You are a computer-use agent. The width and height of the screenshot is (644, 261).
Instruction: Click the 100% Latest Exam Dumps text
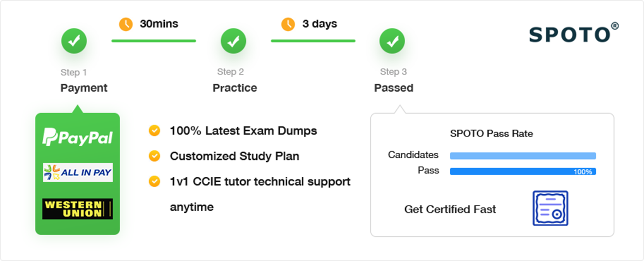pos(243,131)
